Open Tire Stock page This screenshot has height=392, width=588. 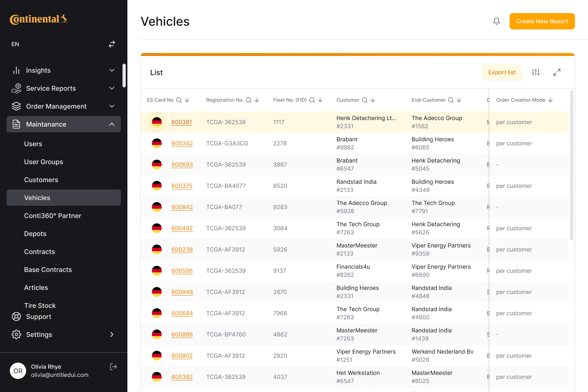point(40,305)
